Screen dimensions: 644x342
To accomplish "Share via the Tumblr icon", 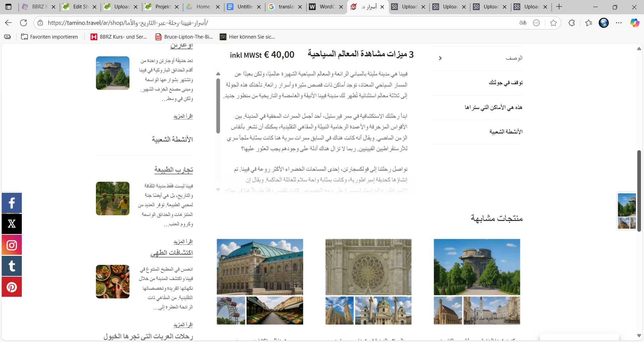I will click(12, 266).
